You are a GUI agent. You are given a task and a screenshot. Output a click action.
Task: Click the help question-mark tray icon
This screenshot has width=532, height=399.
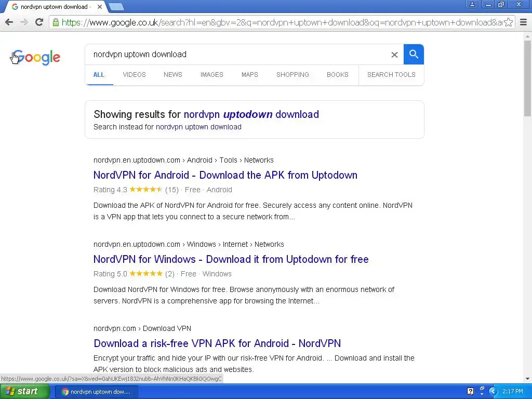click(470, 391)
